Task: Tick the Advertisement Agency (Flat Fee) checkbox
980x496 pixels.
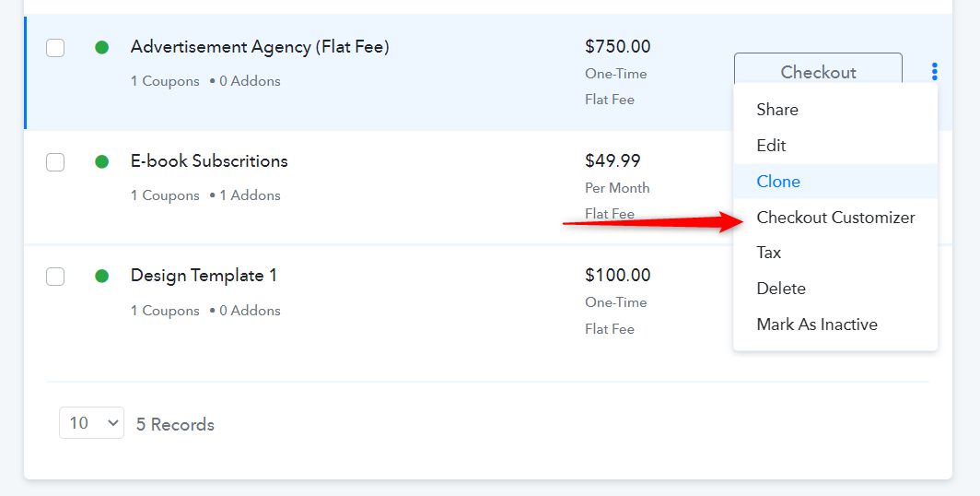Action: (x=55, y=48)
